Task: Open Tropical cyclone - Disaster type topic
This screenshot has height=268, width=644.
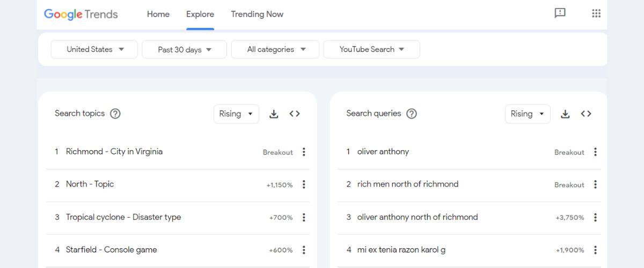Action: (x=123, y=217)
